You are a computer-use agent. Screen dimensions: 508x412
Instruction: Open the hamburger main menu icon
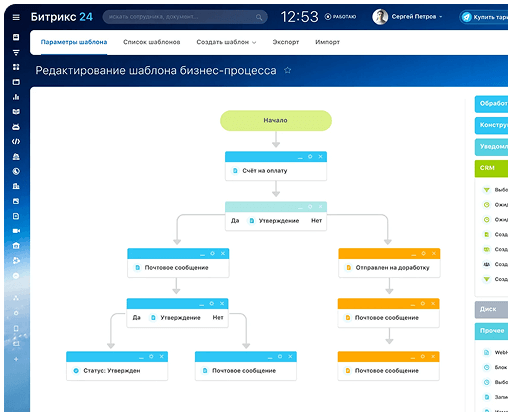(16, 17)
